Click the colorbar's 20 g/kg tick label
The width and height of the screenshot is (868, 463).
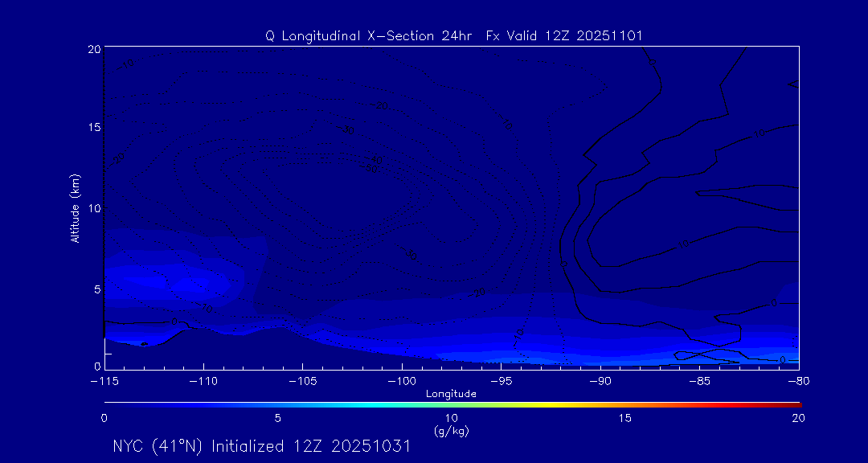[798, 418]
